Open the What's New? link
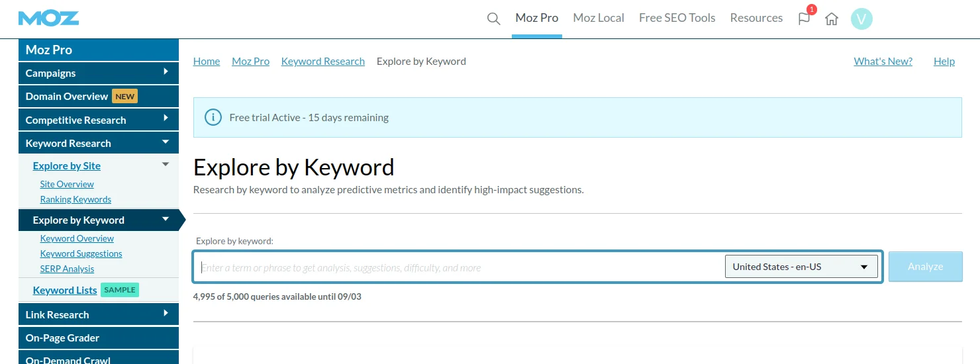This screenshot has width=980, height=364. (x=883, y=62)
